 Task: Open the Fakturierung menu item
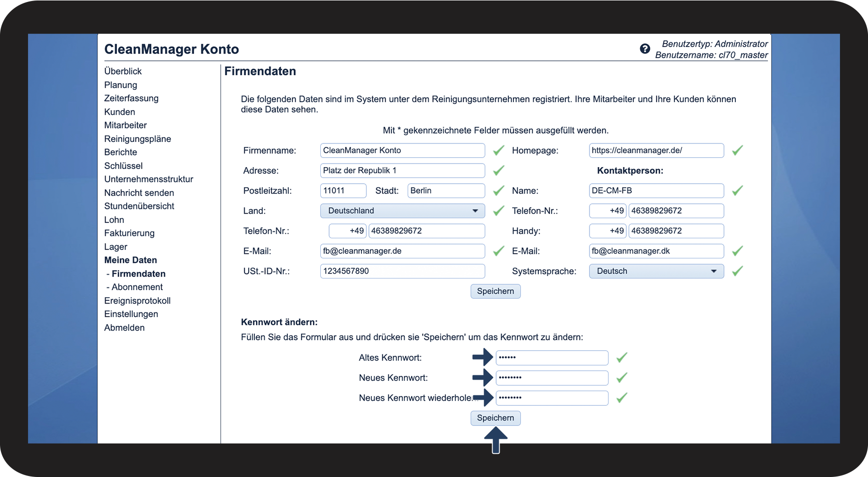point(129,233)
